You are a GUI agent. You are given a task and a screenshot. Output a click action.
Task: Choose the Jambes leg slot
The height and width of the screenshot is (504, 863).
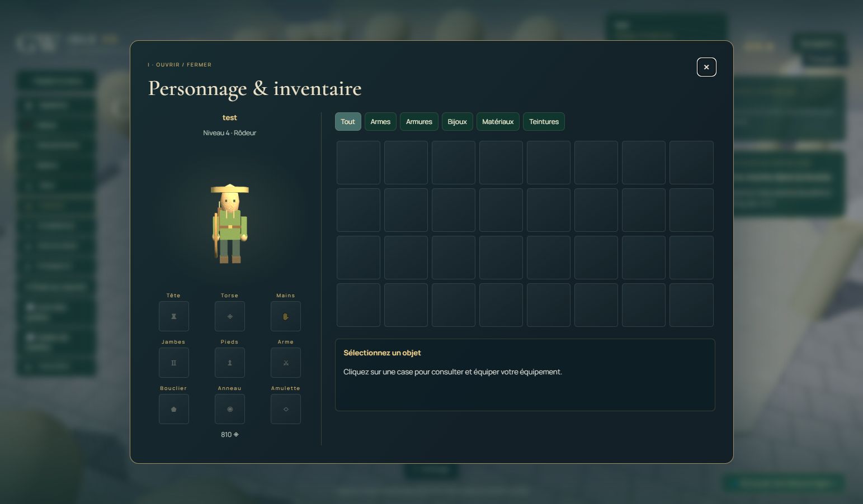point(173,363)
